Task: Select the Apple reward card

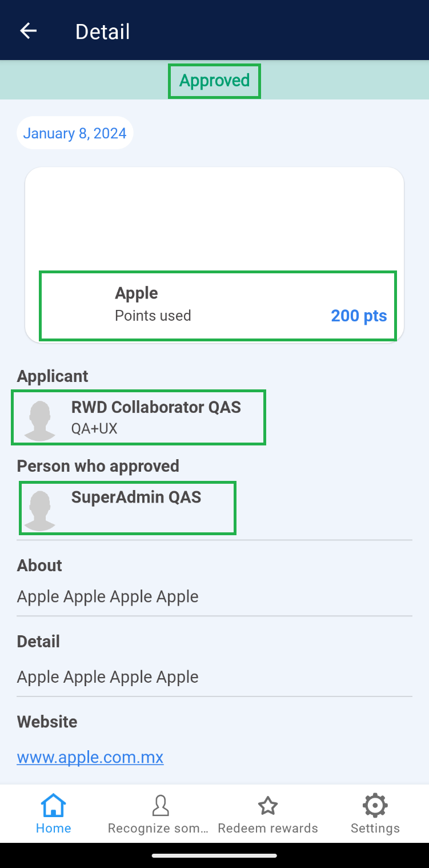Action: pos(214,254)
